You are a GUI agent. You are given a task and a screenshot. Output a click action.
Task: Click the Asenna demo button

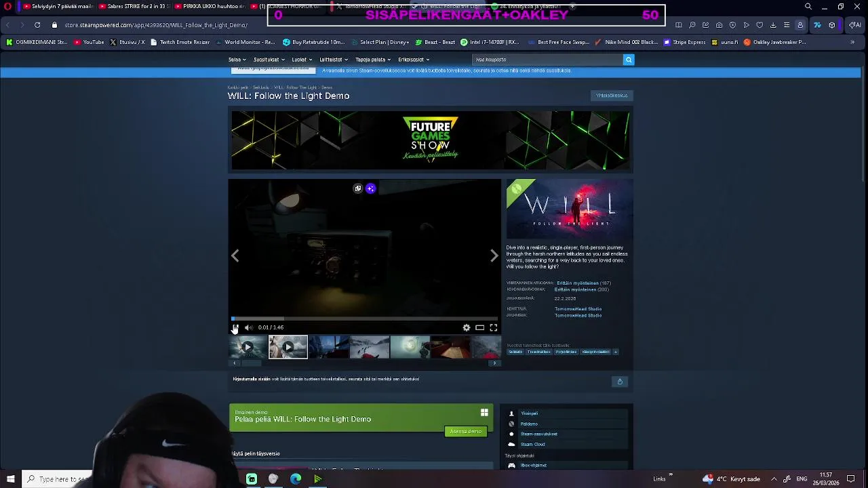466,432
